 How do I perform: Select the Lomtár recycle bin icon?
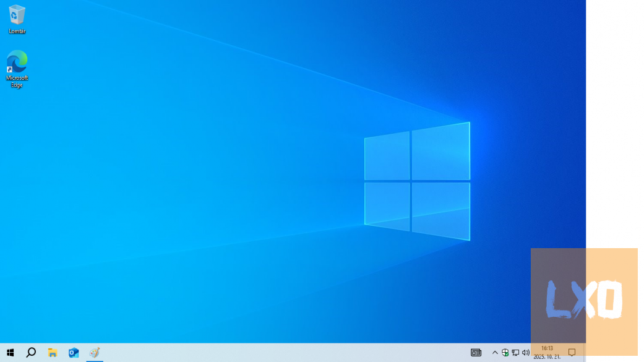click(x=17, y=19)
